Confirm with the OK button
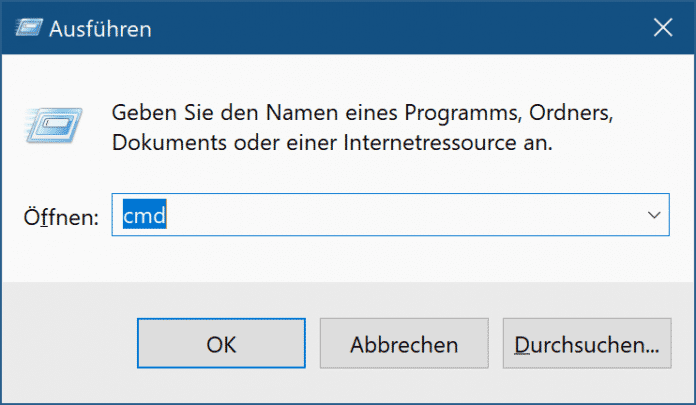Image resolution: width=696 pixels, height=405 pixels. click(221, 344)
